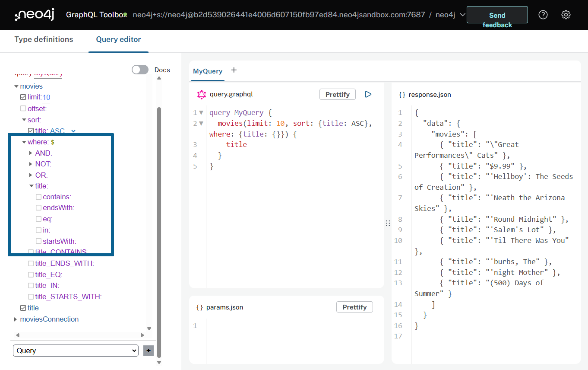Check the title_ENDS_WITH checkbox
Image resolution: width=588 pixels, height=370 pixels.
[x=31, y=263]
